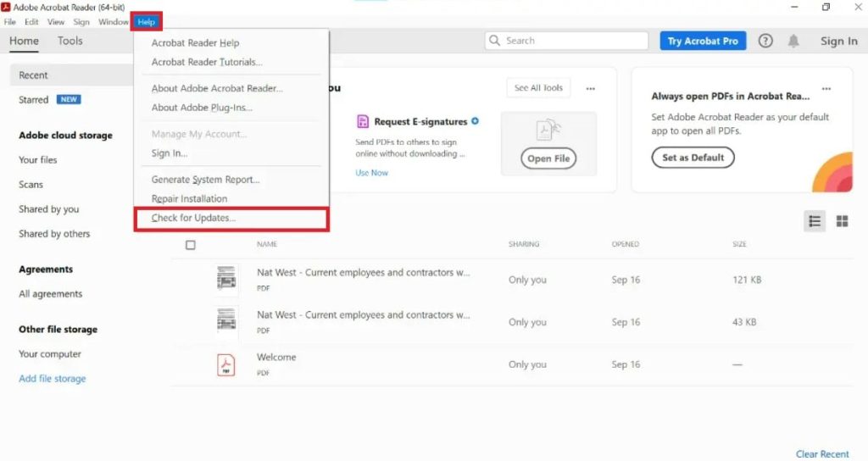The height and width of the screenshot is (461, 868).
Task: Open Scans in sidebar
Action: (31, 185)
